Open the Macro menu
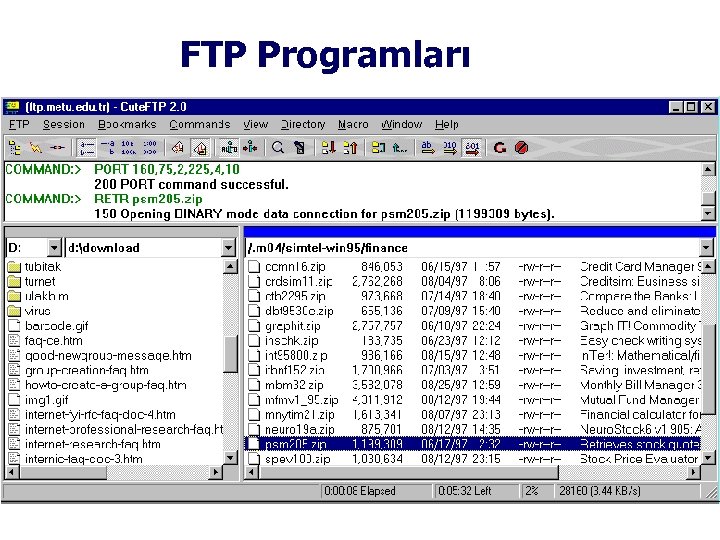The image size is (720, 540). pos(353,124)
